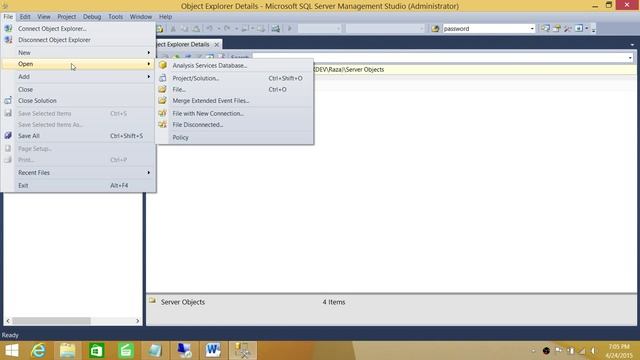This screenshot has height=360, width=640.
Task: Expand the Add submenu
Action: 79,77
